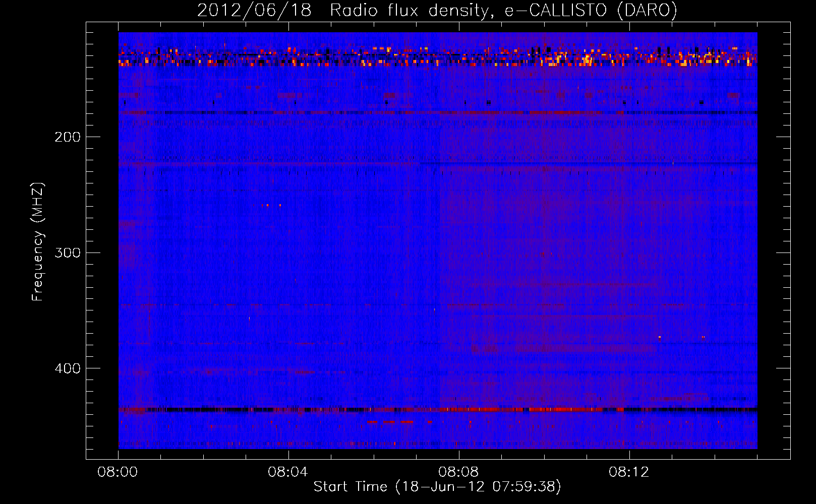Select the 400 frequency tick label
The width and height of the screenshot is (816, 504).
tap(68, 368)
